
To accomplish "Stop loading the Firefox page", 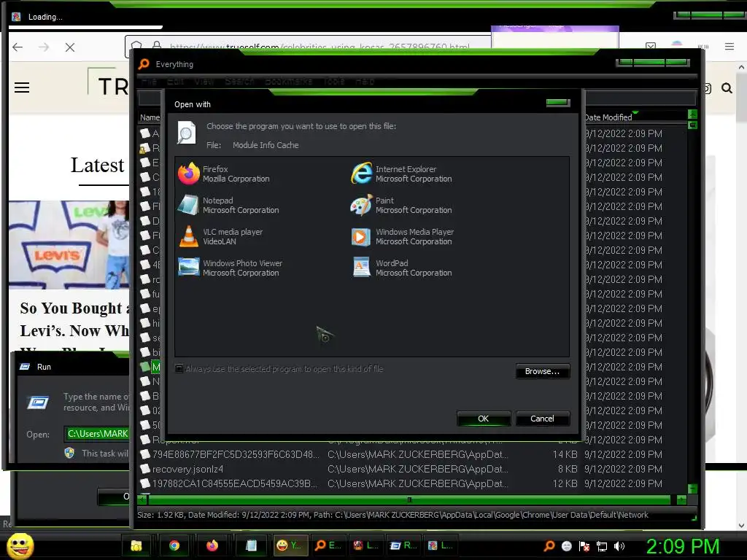I will [x=69, y=47].
